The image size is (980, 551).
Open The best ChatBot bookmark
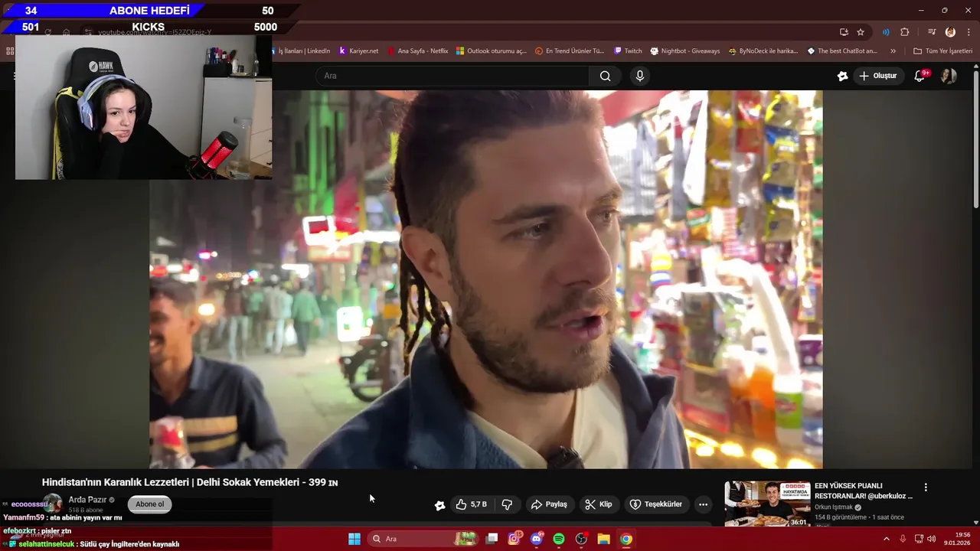[842, 51]
